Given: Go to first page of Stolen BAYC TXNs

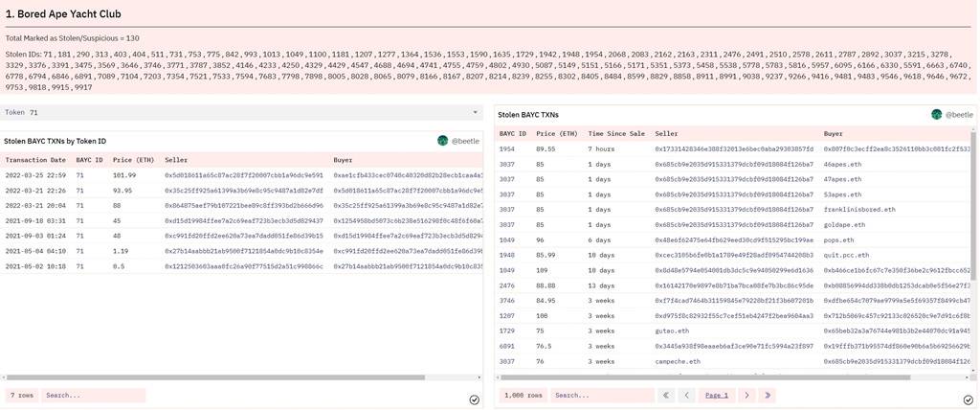Looking at the screenshot, I should click(x=666, y=395).
